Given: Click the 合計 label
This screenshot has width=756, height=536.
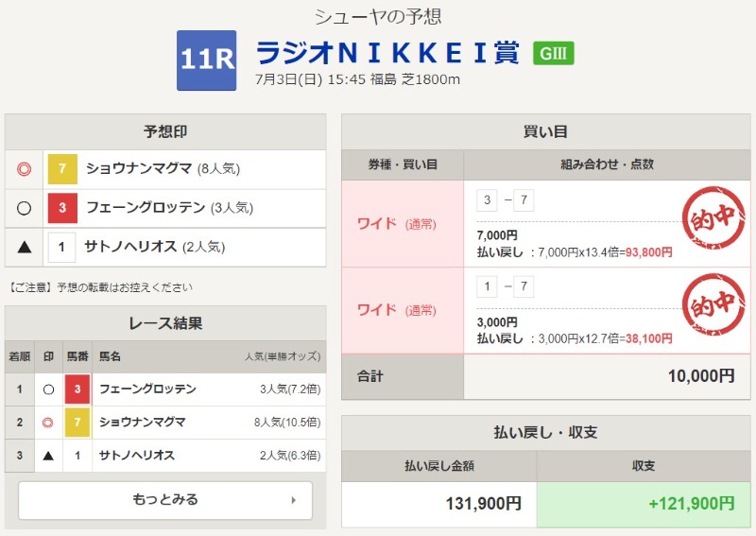Looking at the screenshot, I should (x=369, y=376).
